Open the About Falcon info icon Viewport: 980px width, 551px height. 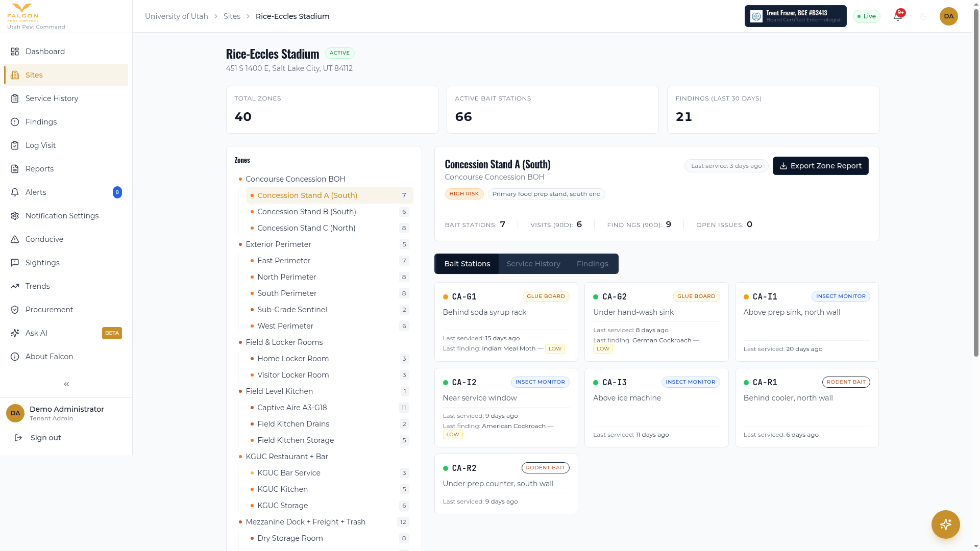pyautogui.click(x=15, y=357)
